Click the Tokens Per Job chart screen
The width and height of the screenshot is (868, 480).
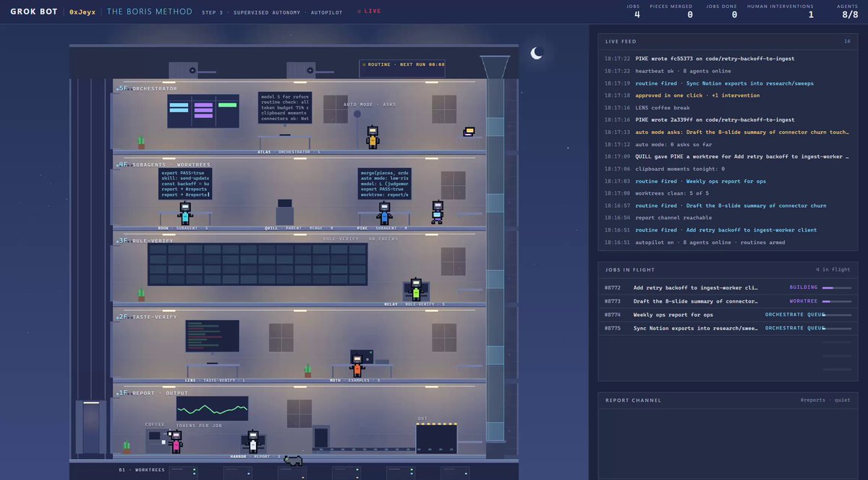pos(212,408)
